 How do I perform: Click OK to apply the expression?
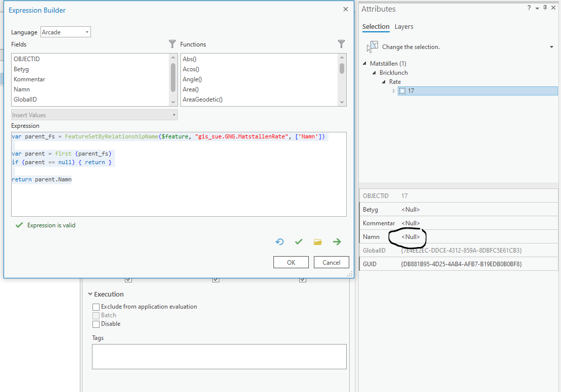pos(291,262)
